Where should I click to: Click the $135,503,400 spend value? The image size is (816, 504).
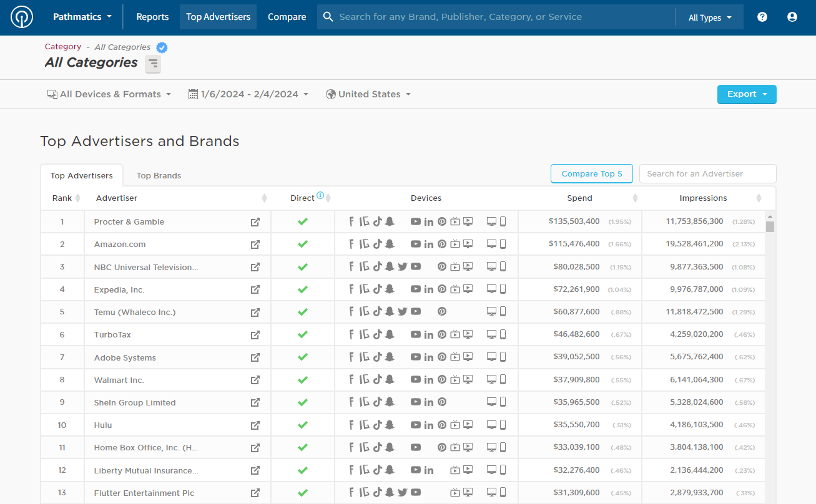pyautogui.click(x=574, y=221)
